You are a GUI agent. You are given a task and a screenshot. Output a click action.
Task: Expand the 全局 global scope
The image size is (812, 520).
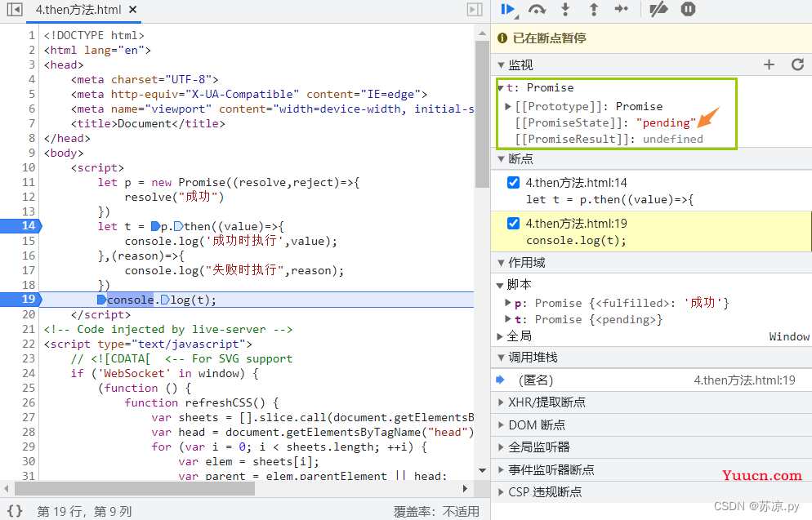pyautogui.click(x=500, y=336)
